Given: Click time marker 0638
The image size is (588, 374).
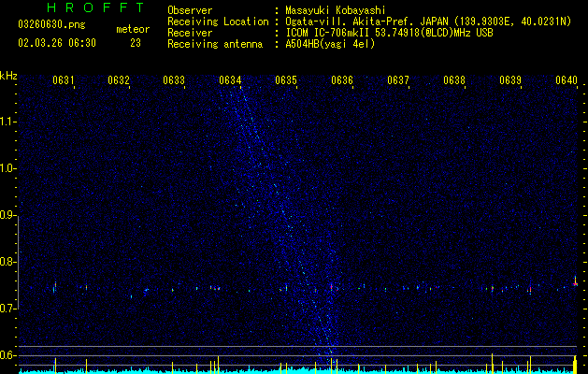Looking at the screenshot, I should 454,80.
